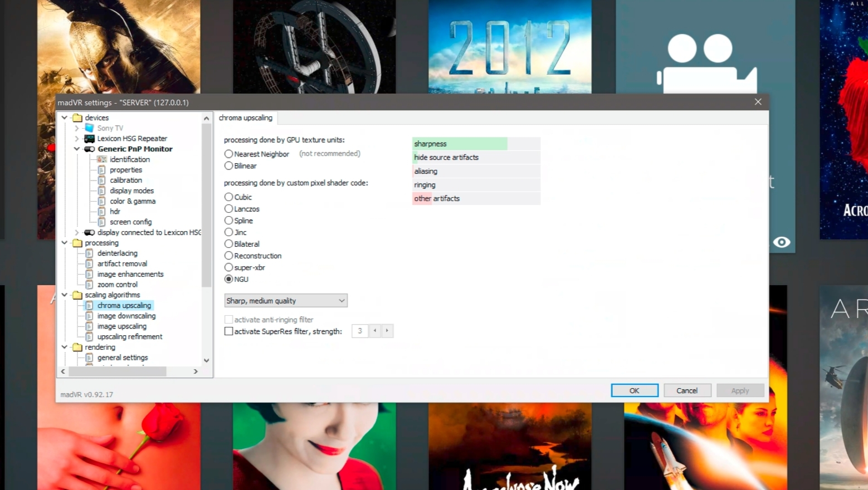Collapse the devices tree node
The height and width of the screenshot is (490, 868).
pos(65,117)
